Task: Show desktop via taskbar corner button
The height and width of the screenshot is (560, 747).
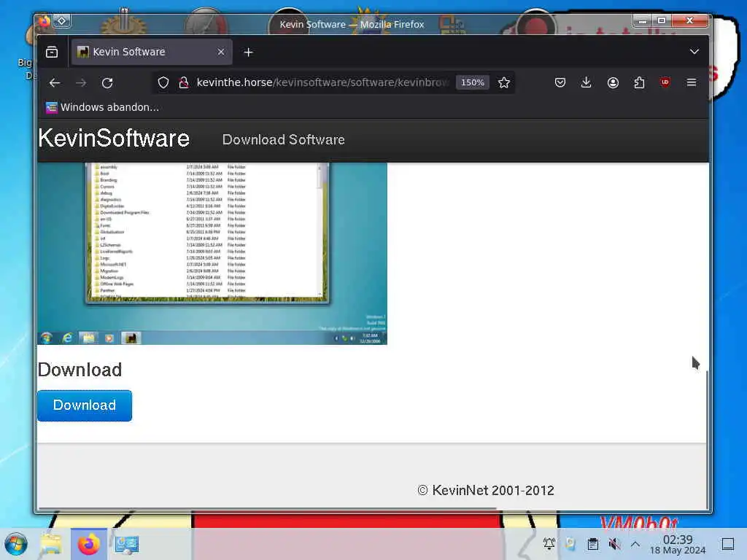Action: point(728,544)
